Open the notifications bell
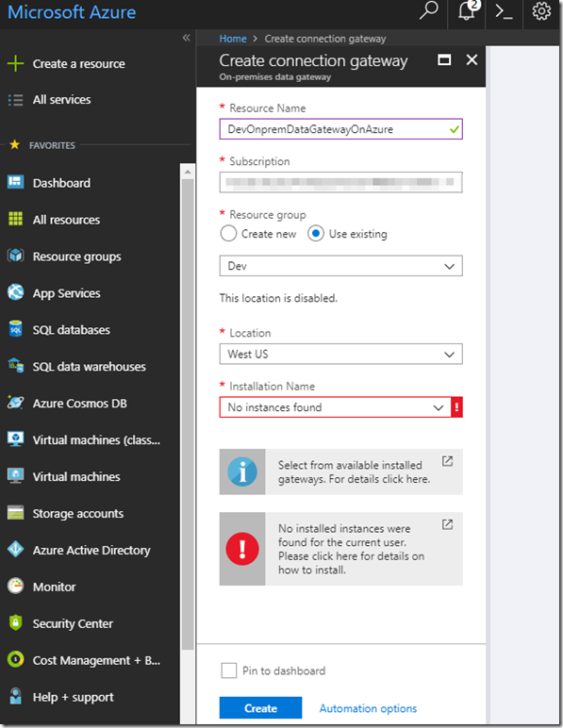 (468, 10)
